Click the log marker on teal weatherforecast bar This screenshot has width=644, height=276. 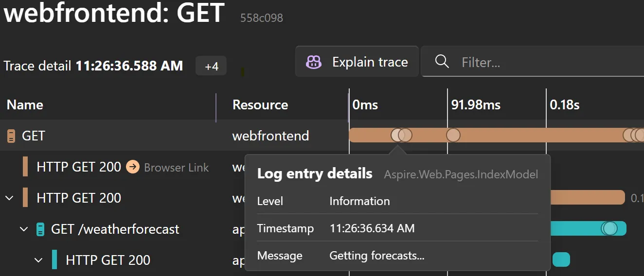pos(609,228)
